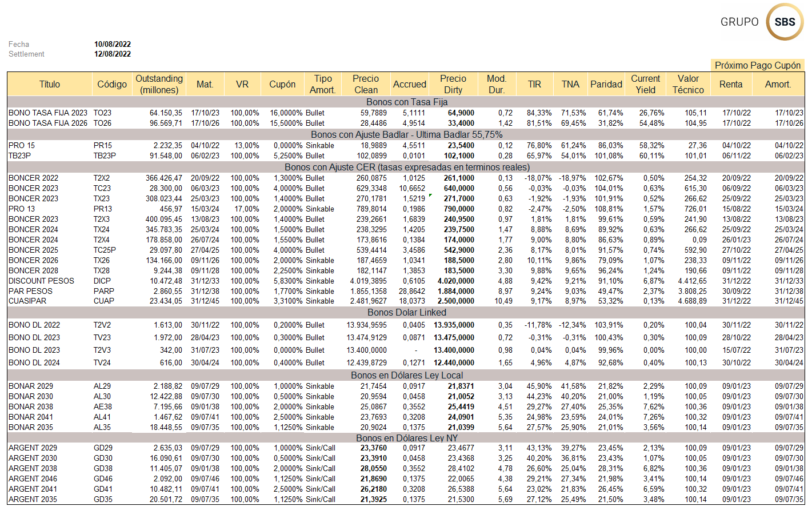The width and height of the screenshot is (812, 514).
Task: Select the ARGENT 2029 row title
Action: tap(33, 448)
